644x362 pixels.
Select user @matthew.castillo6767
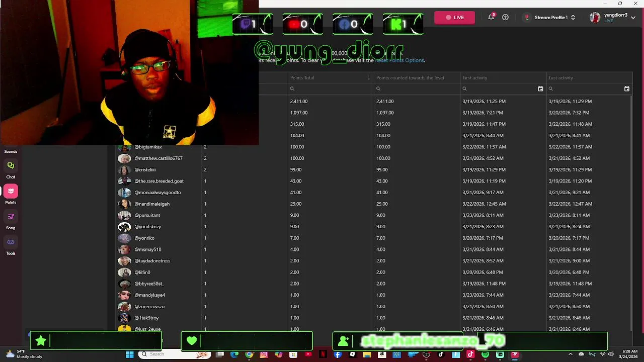(158, 158)
